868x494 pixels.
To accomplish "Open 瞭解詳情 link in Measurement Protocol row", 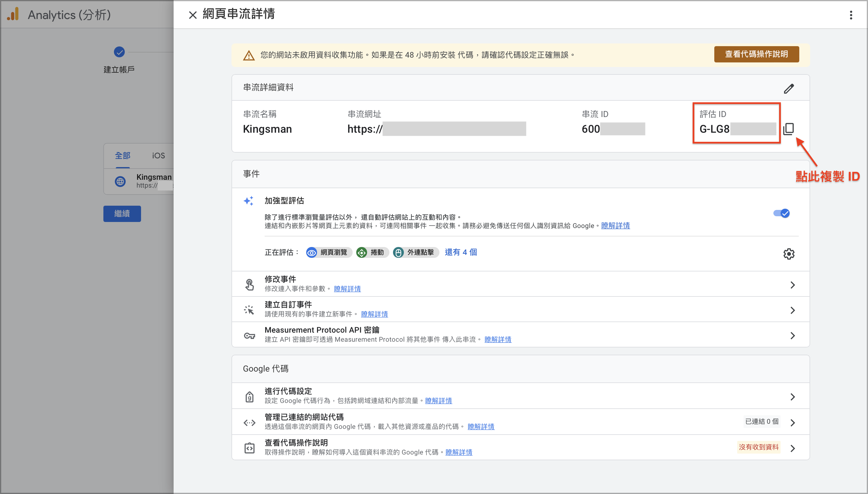I will pyautogui.click(x=498, y=339).
